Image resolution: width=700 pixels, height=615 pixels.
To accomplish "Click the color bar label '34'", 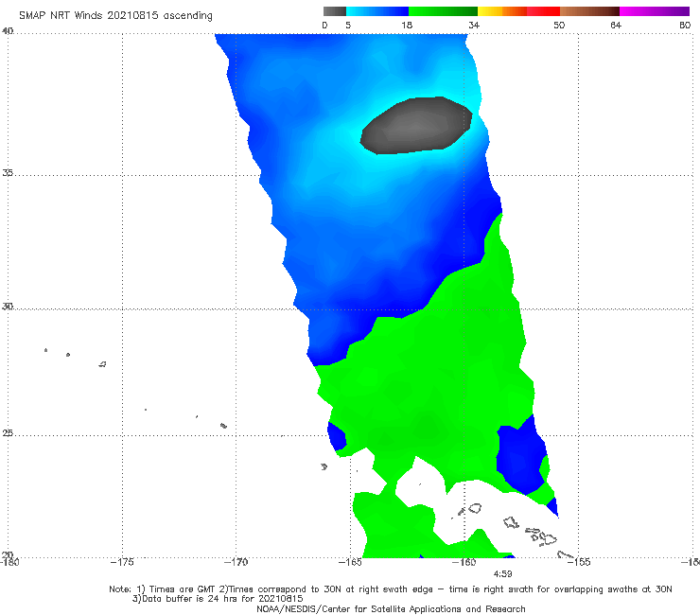I will (474, 25).
